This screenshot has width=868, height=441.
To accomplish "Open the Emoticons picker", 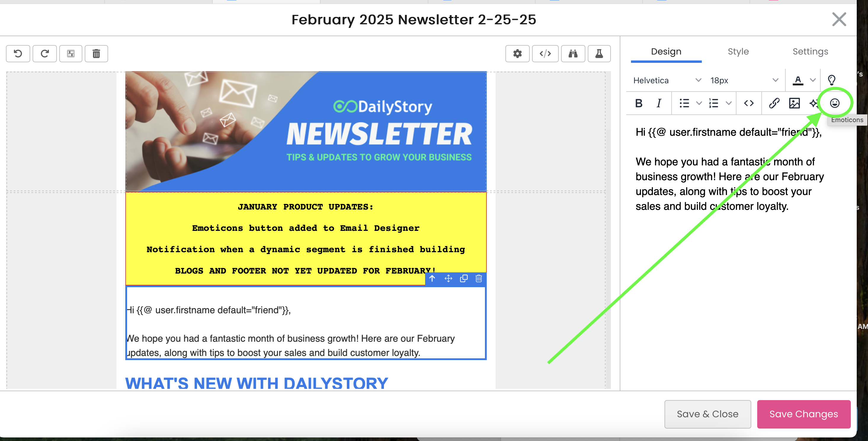I will click(x=835, y=103).
